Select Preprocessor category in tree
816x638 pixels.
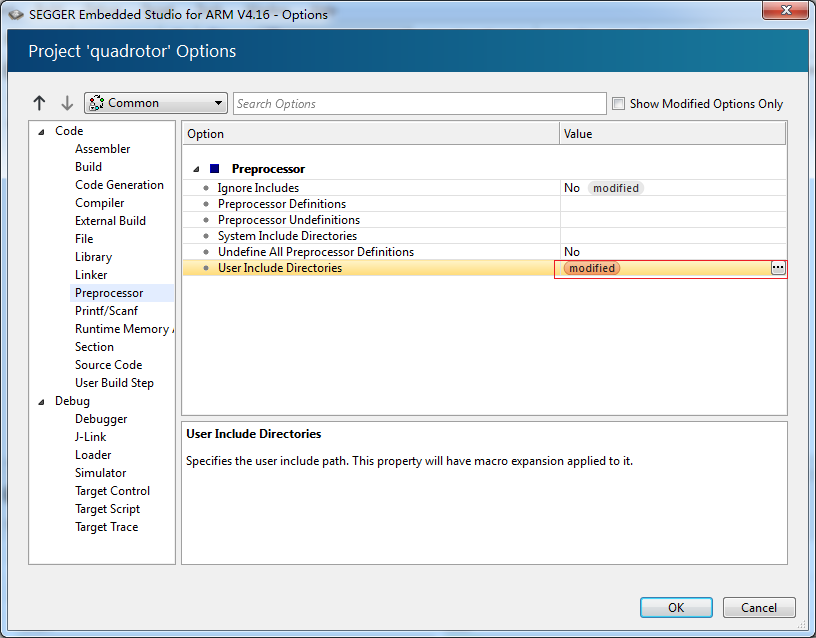(109, 293)
